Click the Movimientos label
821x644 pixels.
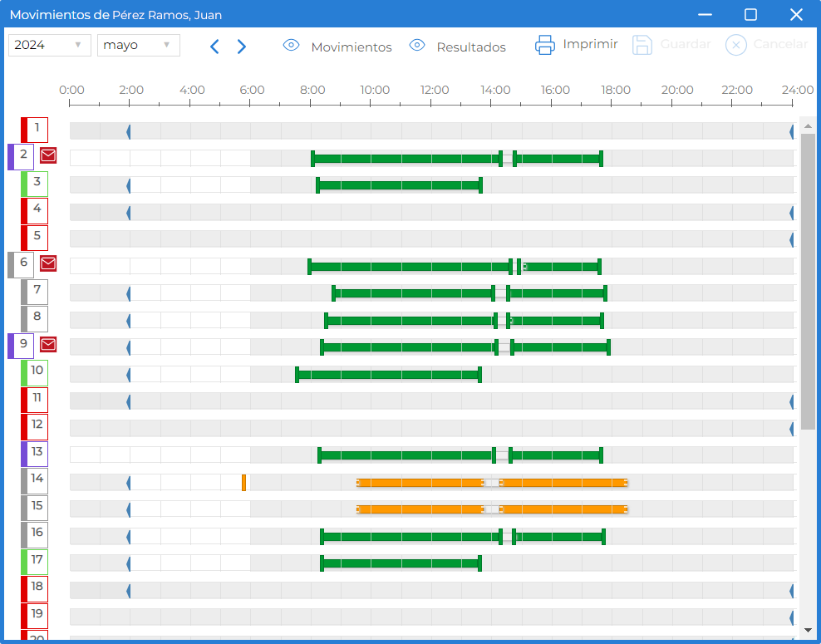(x=352, y=47)
